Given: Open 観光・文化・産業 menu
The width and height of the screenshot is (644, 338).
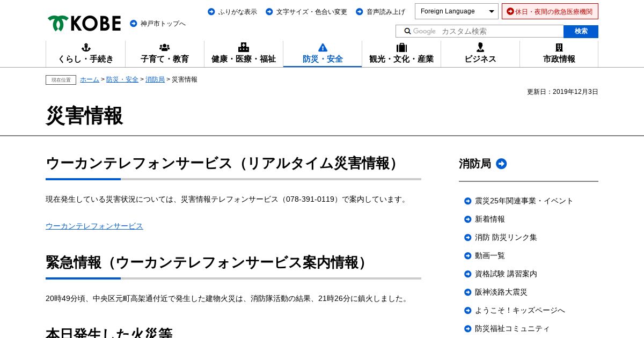Looking at the screenshot, I should pos(401,54).
